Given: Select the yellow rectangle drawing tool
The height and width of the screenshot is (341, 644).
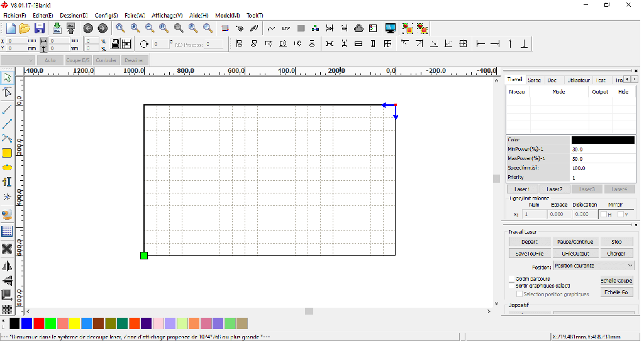Looking at the screenshot, I should click(7, 153).
